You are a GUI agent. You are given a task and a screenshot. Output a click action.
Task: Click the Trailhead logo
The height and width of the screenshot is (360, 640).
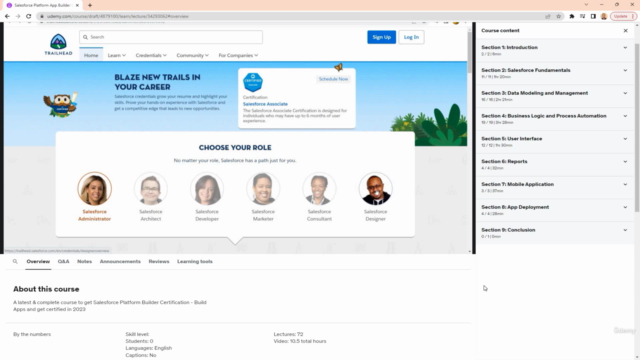click(x=58, y=44)
